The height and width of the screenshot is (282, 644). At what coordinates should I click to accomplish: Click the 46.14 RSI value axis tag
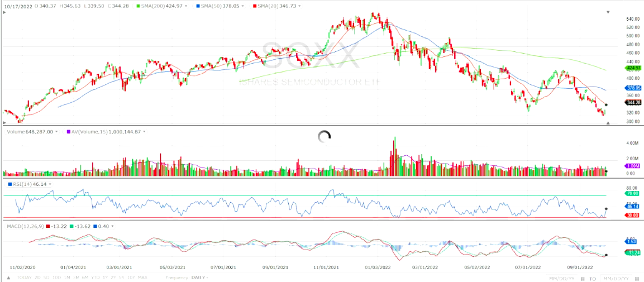point(632,205)
